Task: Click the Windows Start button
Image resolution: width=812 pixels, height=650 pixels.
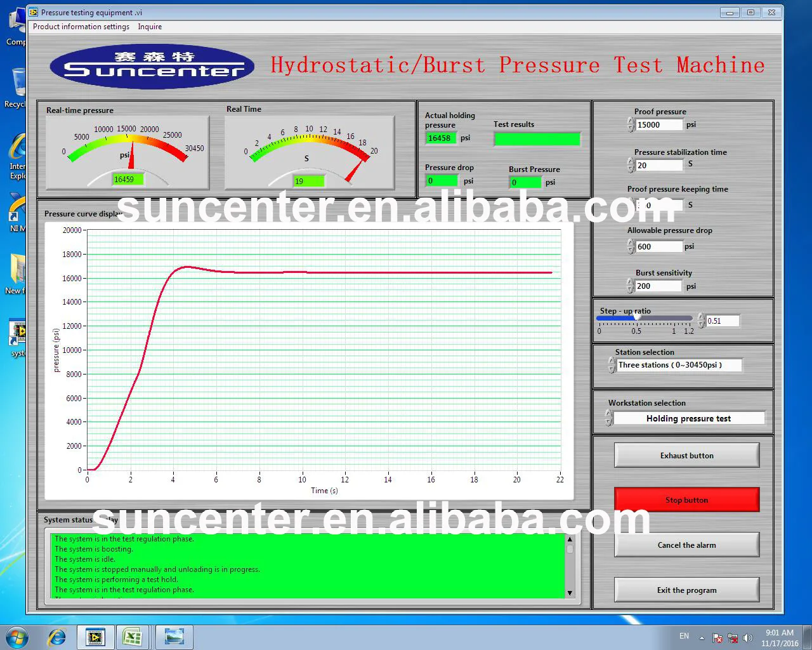Action: [17, 637]
